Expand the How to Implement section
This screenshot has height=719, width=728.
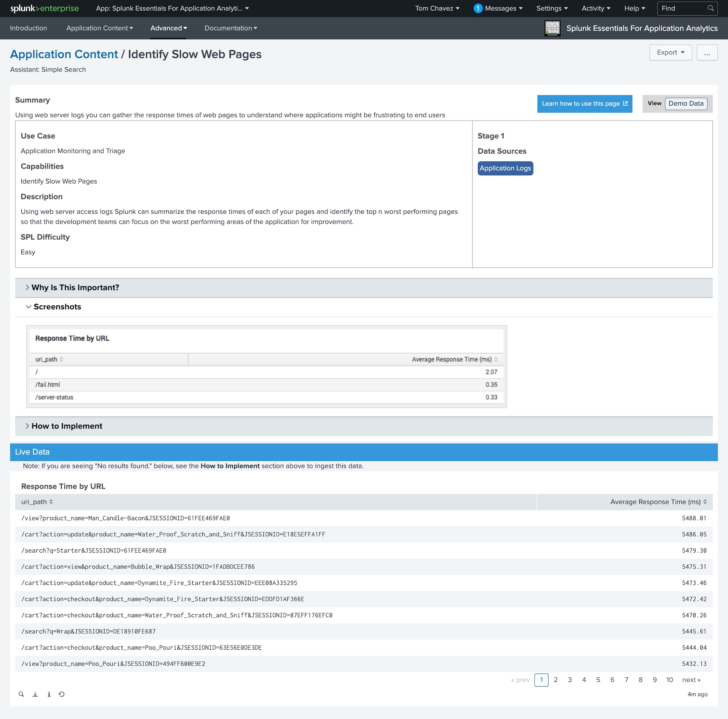tap(364, 426)
